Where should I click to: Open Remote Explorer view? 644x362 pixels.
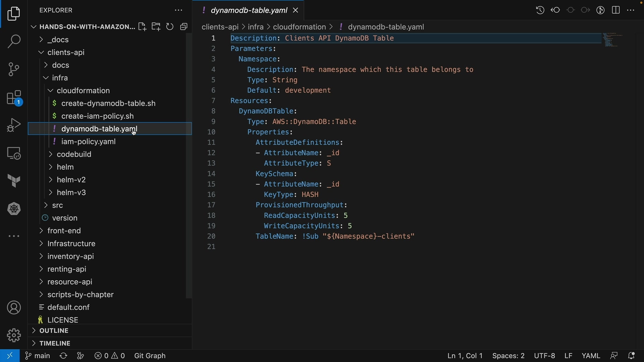14,154
